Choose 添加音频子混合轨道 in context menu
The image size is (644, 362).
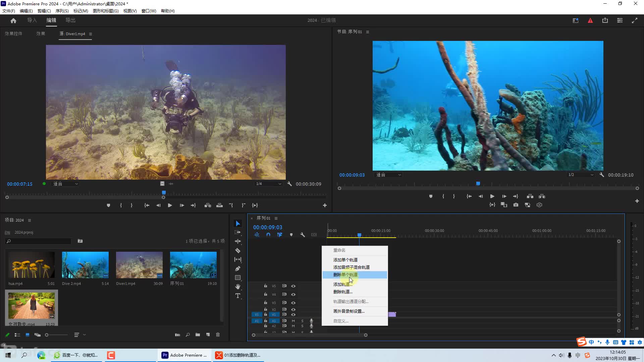tap(355, 267)
